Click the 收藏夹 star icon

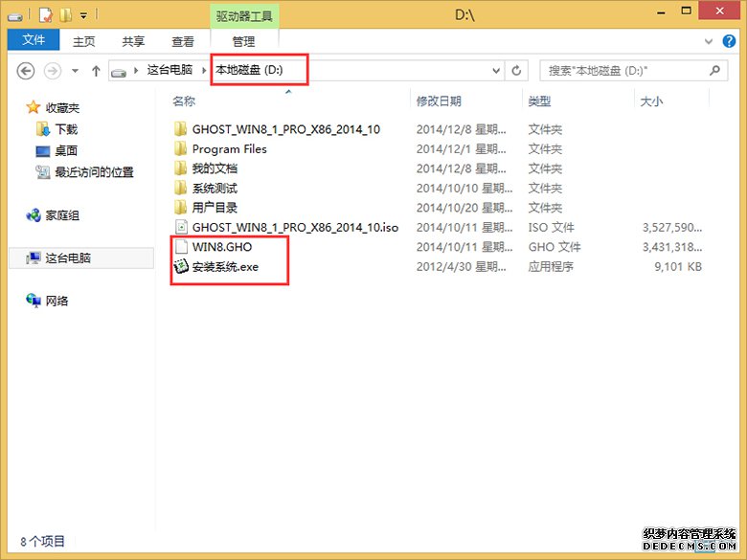point(33,107)
